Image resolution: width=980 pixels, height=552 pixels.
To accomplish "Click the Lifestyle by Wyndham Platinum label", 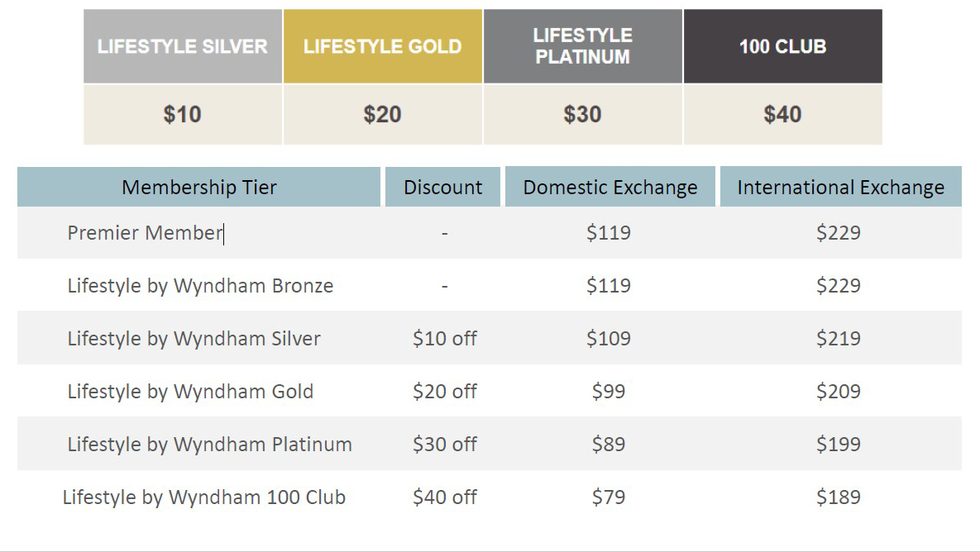I will pos(209,445).
